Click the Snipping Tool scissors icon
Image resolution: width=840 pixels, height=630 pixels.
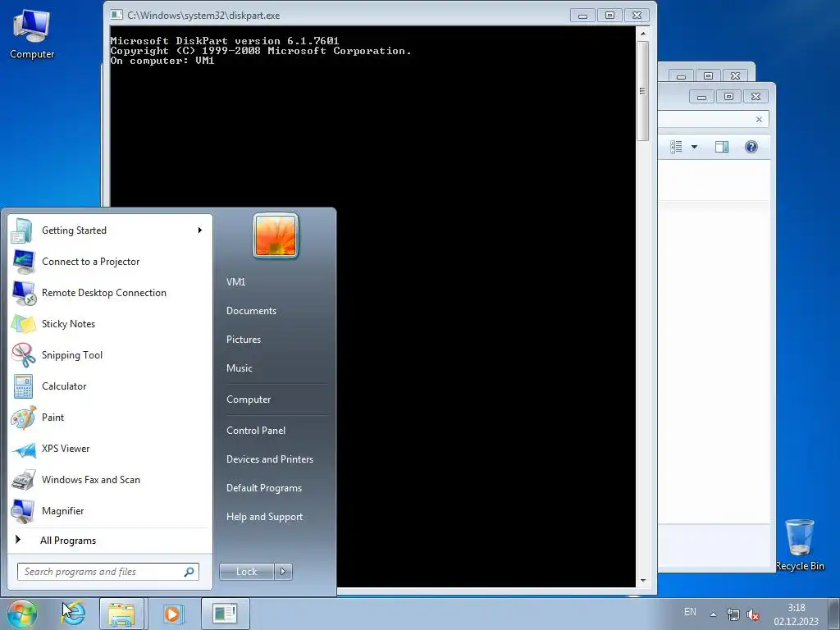(x=23, y=354)
